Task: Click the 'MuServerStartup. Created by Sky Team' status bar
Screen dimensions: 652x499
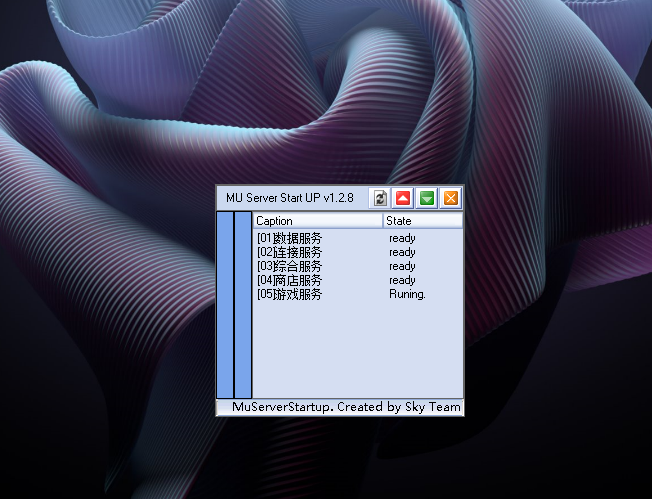Action: click(340, 407)
